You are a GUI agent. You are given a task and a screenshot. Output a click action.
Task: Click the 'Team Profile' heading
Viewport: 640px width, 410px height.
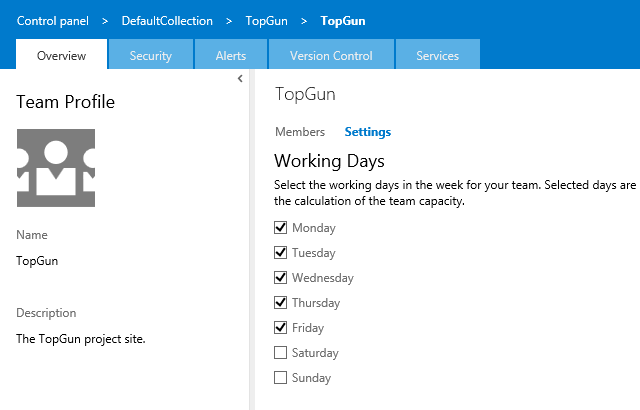pyautogui.click(x=65, y=102)
